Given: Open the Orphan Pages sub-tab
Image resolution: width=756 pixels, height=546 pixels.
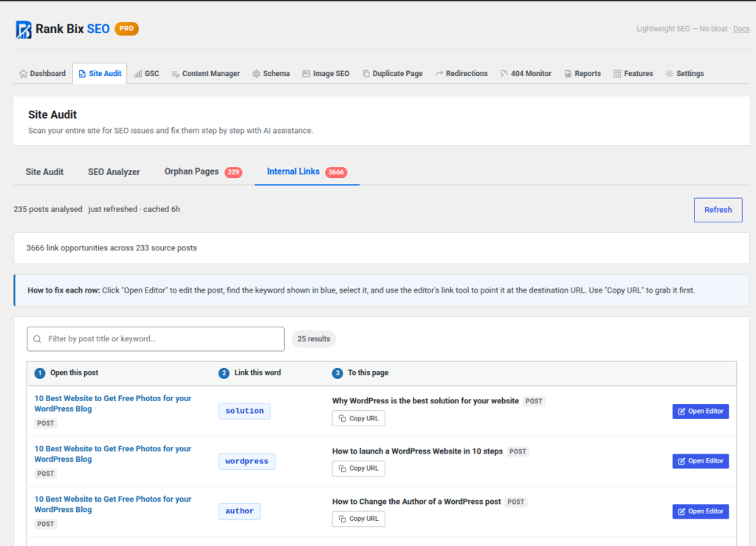Looking at the screenshot, I should coord(203,172).
